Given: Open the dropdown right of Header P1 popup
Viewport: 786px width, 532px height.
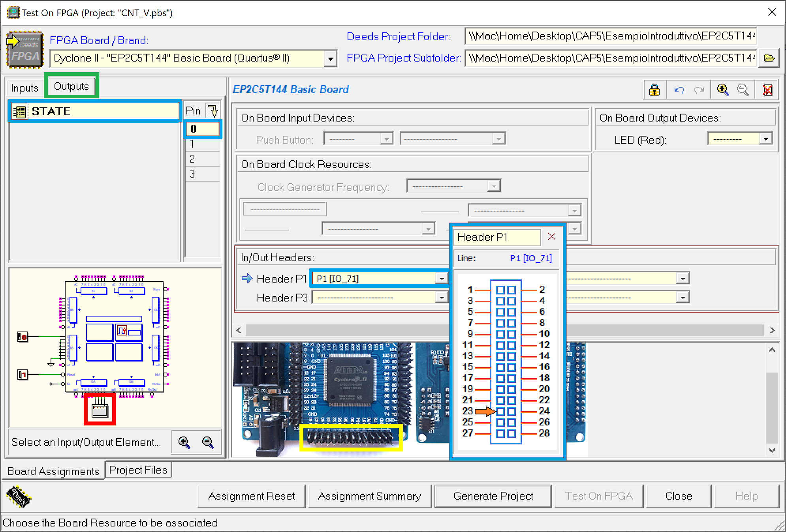Looking at the screenshot, I should pyautogui.click(x=683, y=279).
